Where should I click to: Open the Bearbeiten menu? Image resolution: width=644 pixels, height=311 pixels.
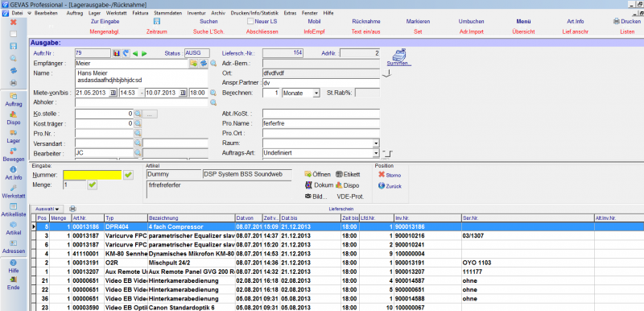coord(46,13)
